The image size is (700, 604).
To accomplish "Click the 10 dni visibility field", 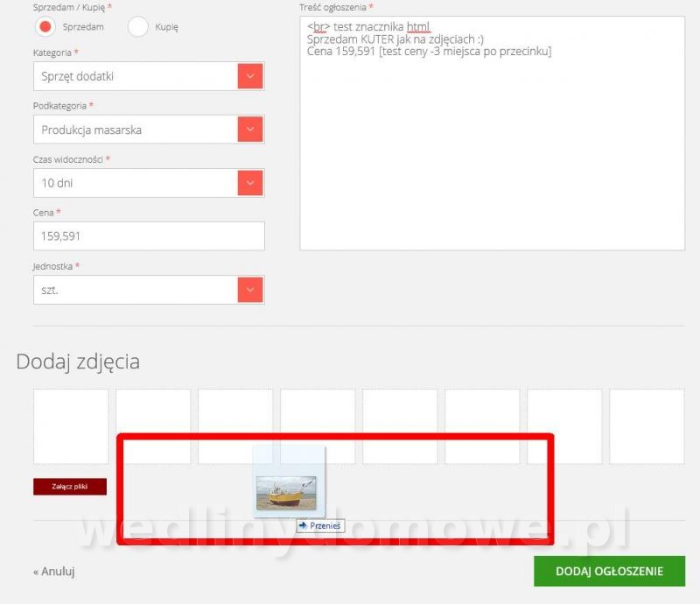I will [149, 183].
